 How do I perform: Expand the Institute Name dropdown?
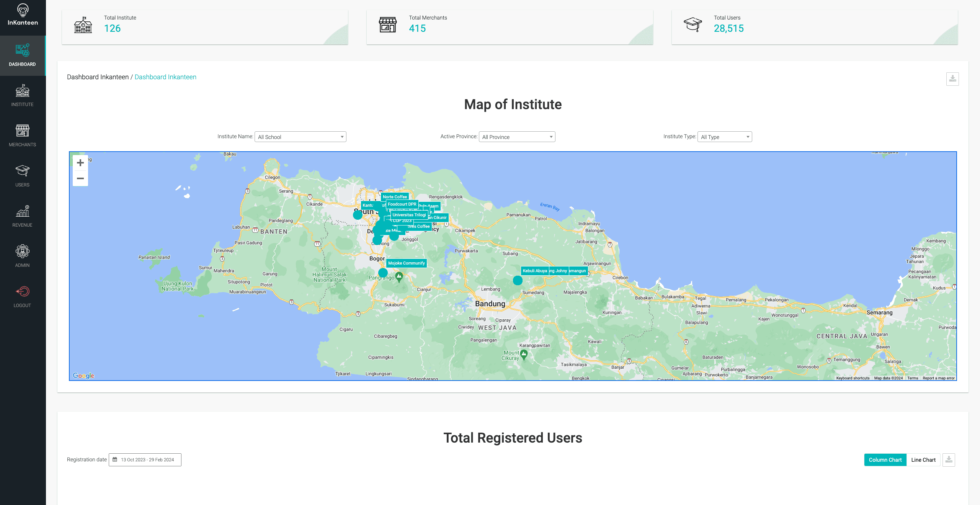click(x=301, y=137)
